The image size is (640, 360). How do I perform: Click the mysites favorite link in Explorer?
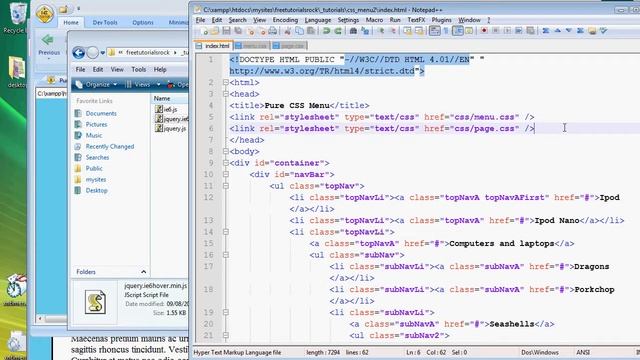coord(96,180)
